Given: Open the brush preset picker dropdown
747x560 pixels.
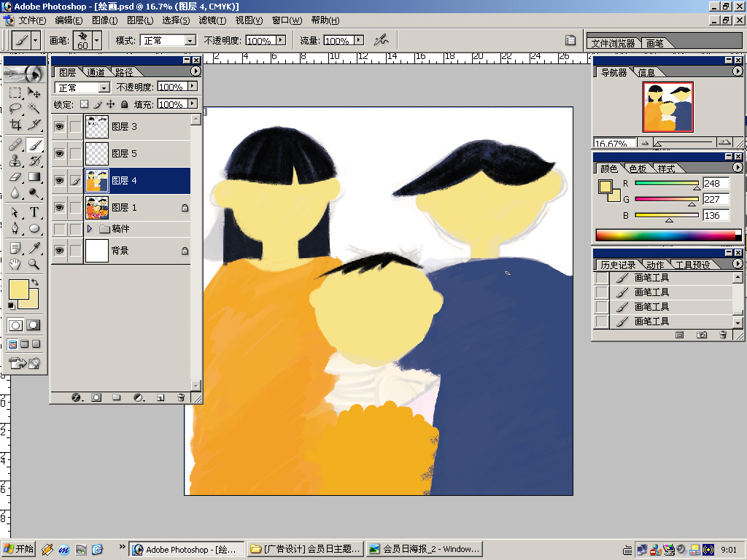Looking at the screenshot, I should (x=97, y=41).
